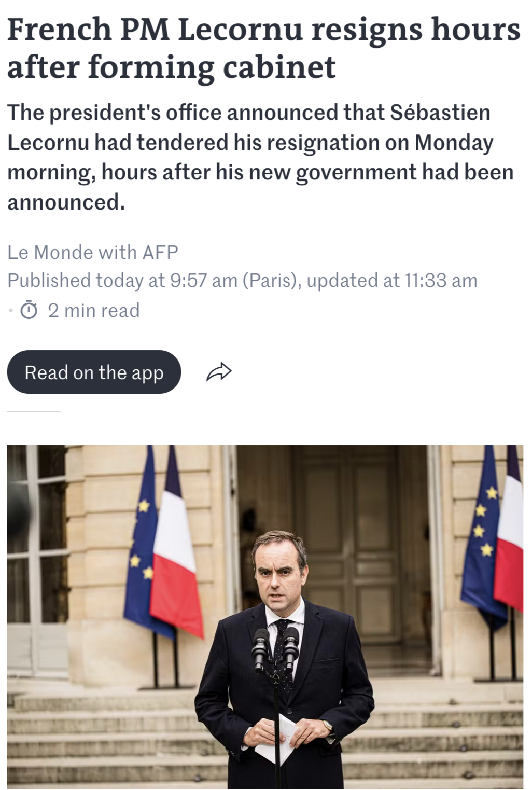532x790 pixels.
Task: Click the share arrow icon
Action: [219, 372]
